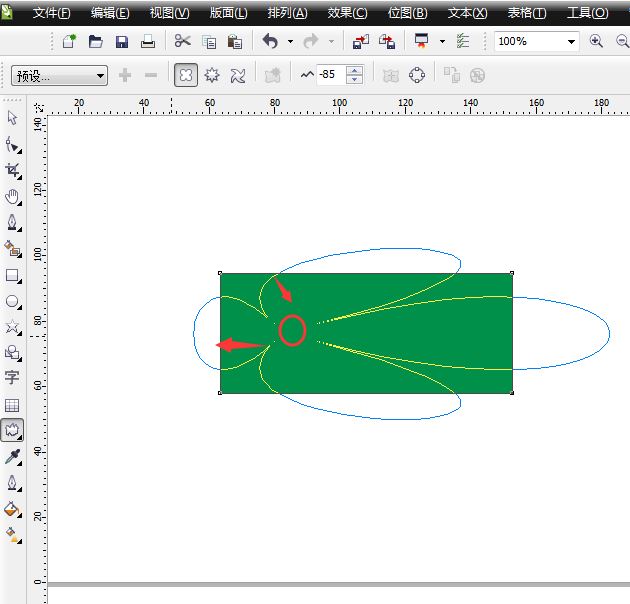Screen dimensions: 630x604
Task: Open the 效果(C) menu
Action: click(347, 13)
